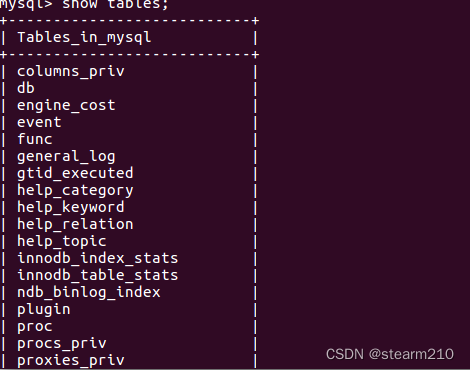Click the help_category table name

[x=75, y=191]
